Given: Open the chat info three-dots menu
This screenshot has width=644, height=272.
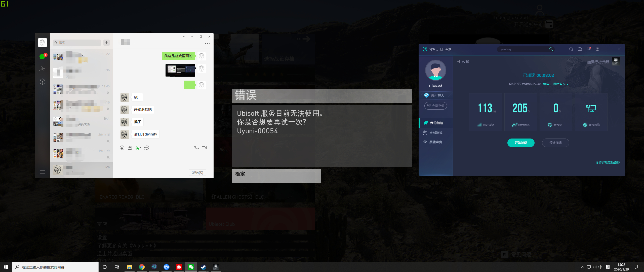Looking at the screenshot, I should [207, 44].
